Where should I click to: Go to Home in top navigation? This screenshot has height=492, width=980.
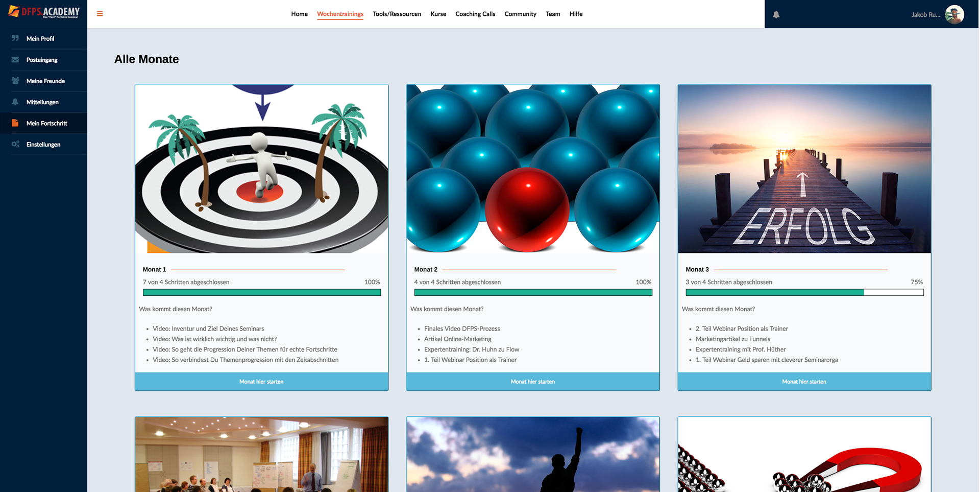pos(299,14)
